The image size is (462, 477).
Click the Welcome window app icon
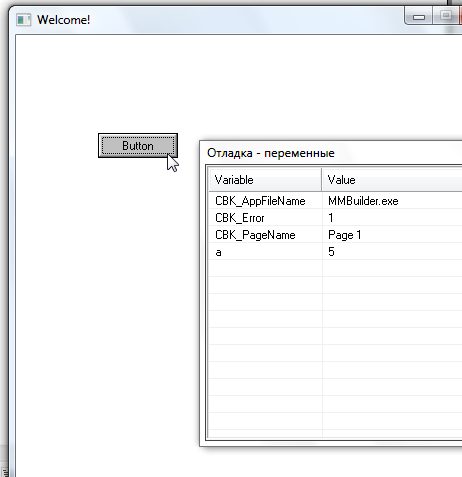pos(23,20)
